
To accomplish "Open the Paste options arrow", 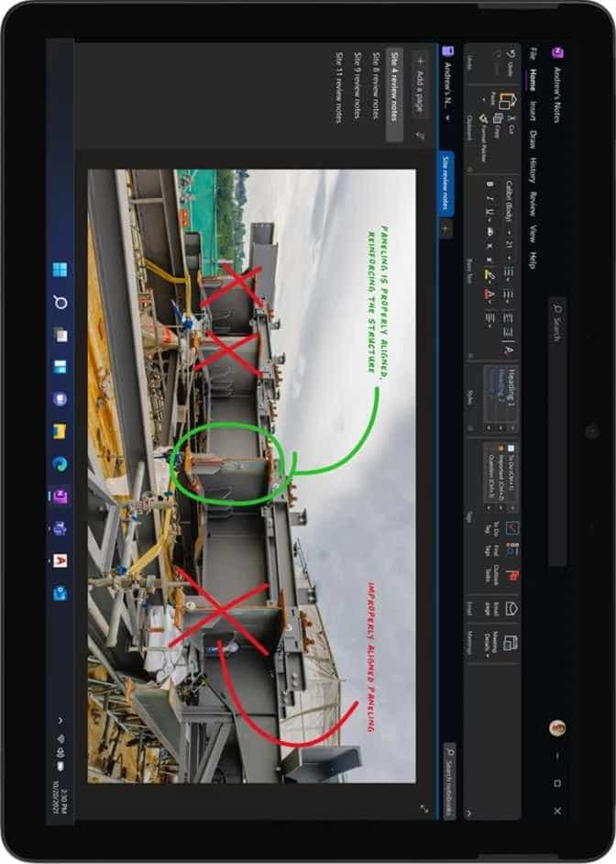I will pyautogui.click(x=485, y=101).
